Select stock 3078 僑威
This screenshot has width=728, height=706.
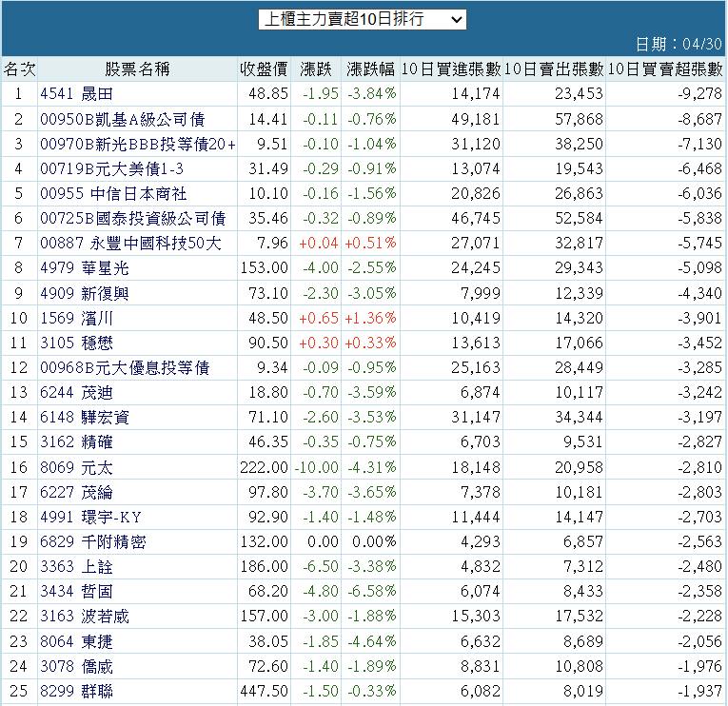click(77, 667)
